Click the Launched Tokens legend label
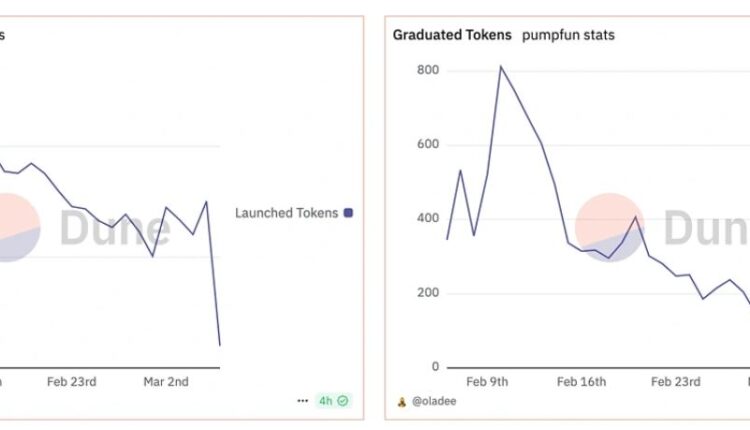This screenshot has height=430, width=750. click(x=287, y=212)
